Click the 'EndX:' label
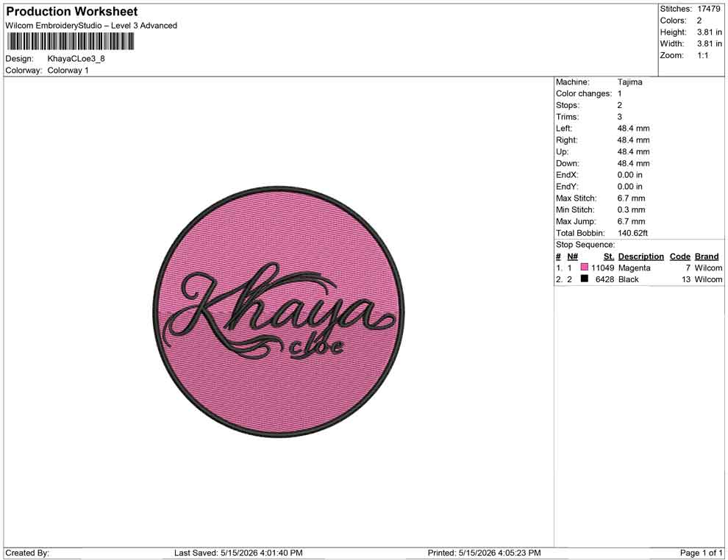 (x=567, y=175)
